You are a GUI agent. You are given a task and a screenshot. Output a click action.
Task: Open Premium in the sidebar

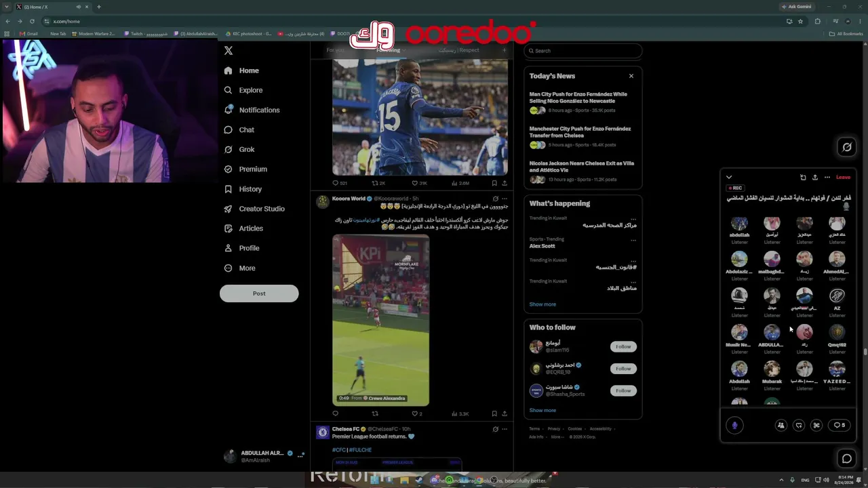coord(245,169)
